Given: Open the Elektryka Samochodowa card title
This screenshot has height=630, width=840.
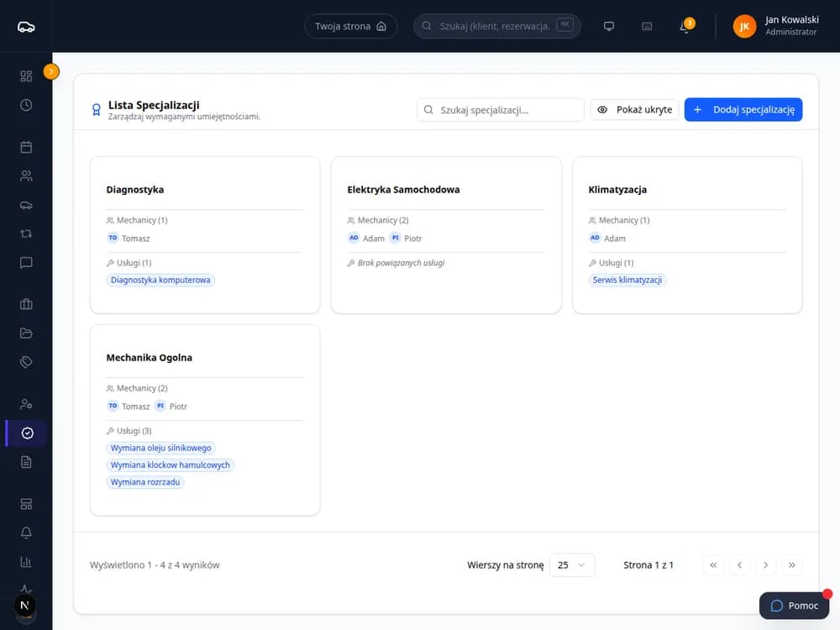Looking at the screenshot, I should 403,190.
